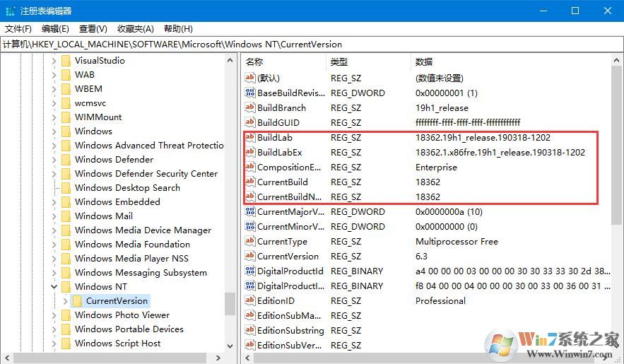The width and height of the screenshot is (624, 364).
Task: Click the values pane scroll-left arrow
Action: (247, 358)
